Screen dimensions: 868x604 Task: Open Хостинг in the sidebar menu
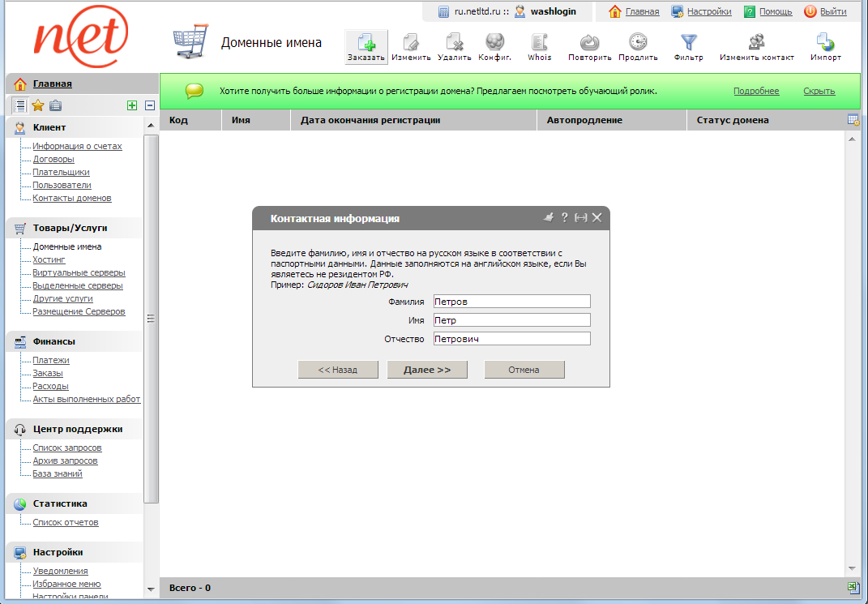[x=49, y=259]
